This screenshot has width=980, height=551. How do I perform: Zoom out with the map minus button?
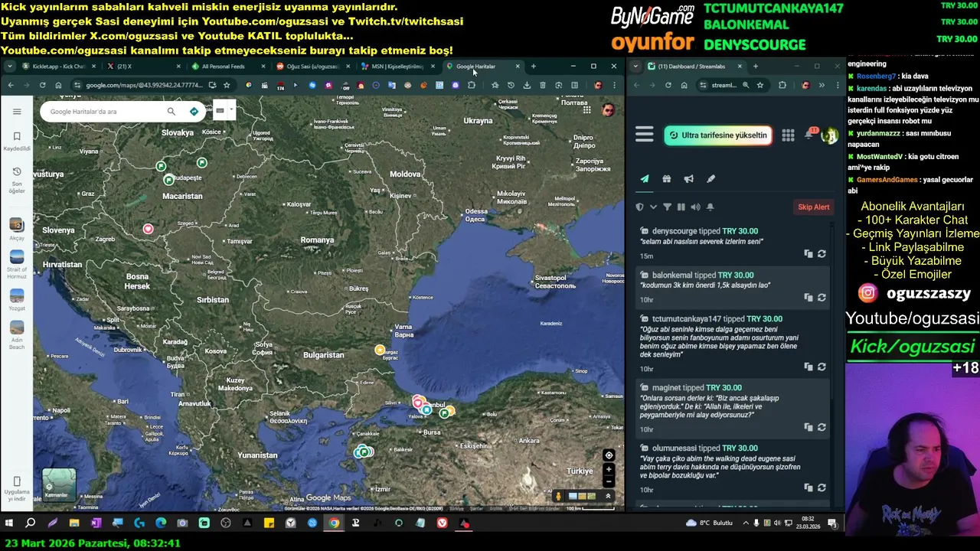click(x=609, y=481)
